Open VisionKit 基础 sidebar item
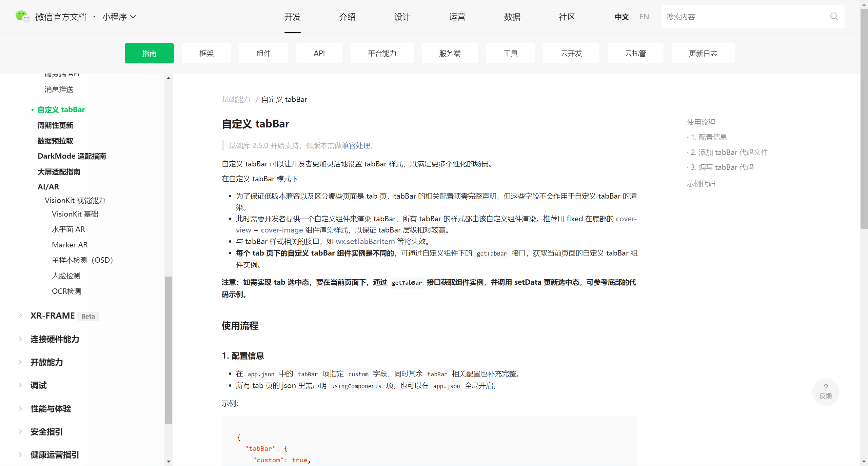 (75, 214)
